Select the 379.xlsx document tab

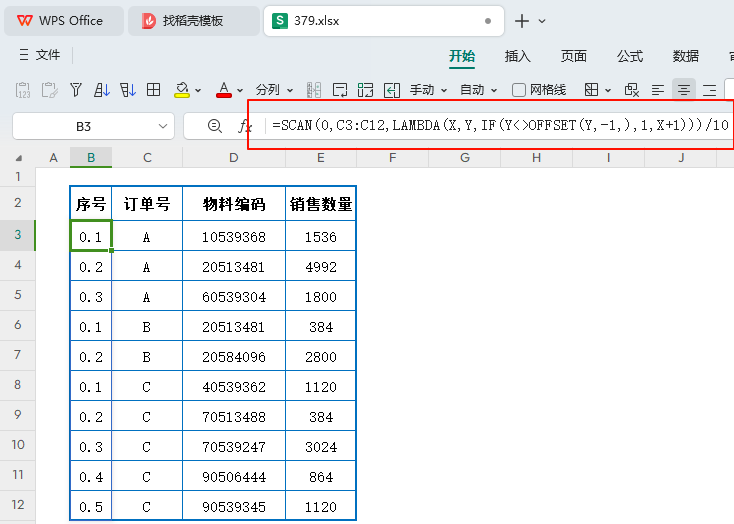pos(383,21)
